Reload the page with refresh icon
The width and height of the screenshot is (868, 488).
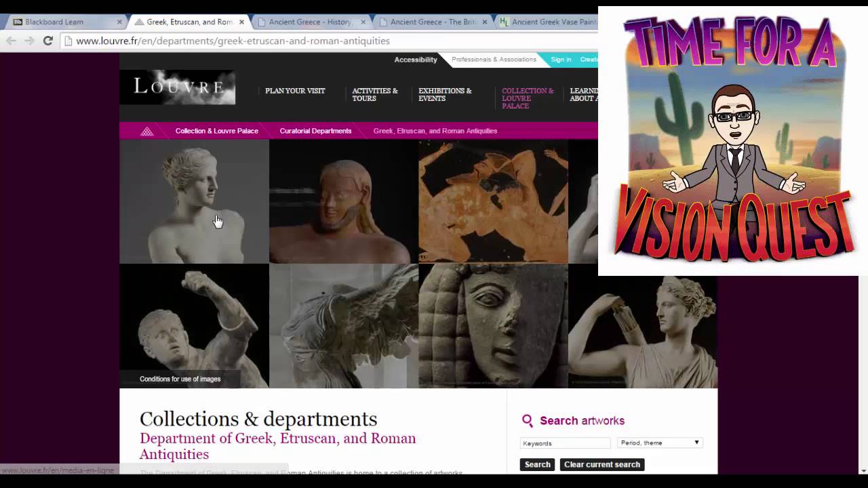pos(47,41)
